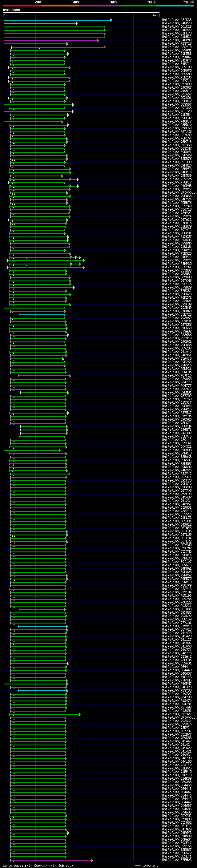Click the cyan alignment arrow for Q3E725

[42, 315]
